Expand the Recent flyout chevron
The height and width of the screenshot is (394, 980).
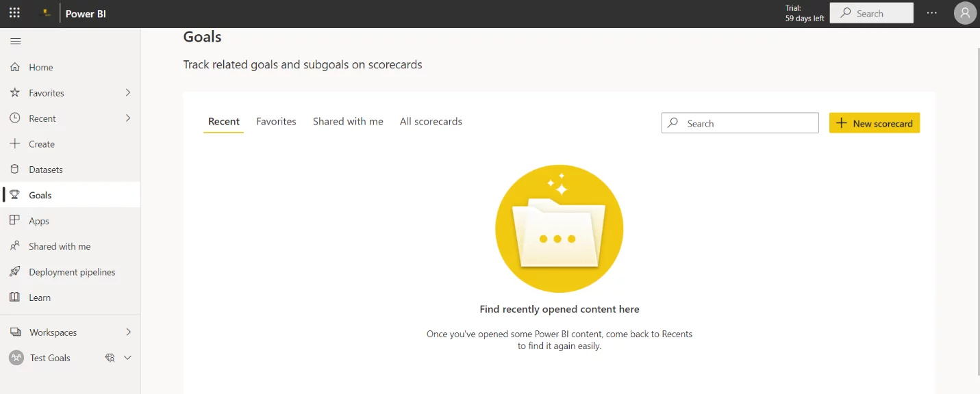[128, 118]
